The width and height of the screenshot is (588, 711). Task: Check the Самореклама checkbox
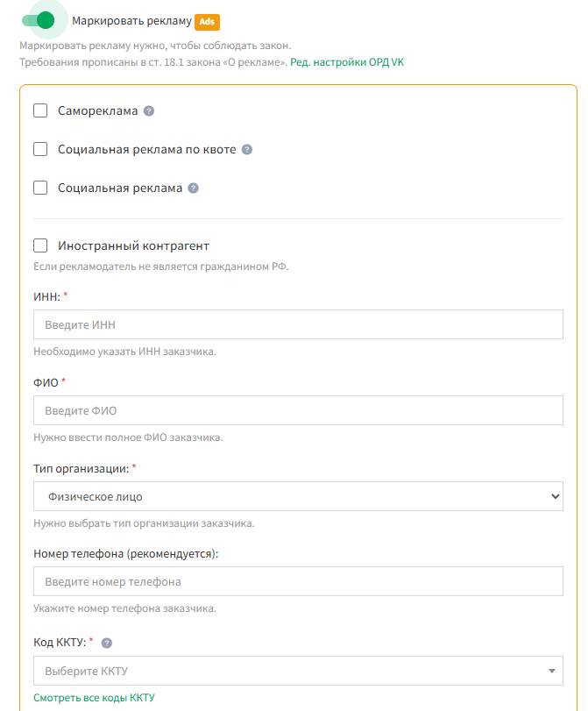coord(40,110)
